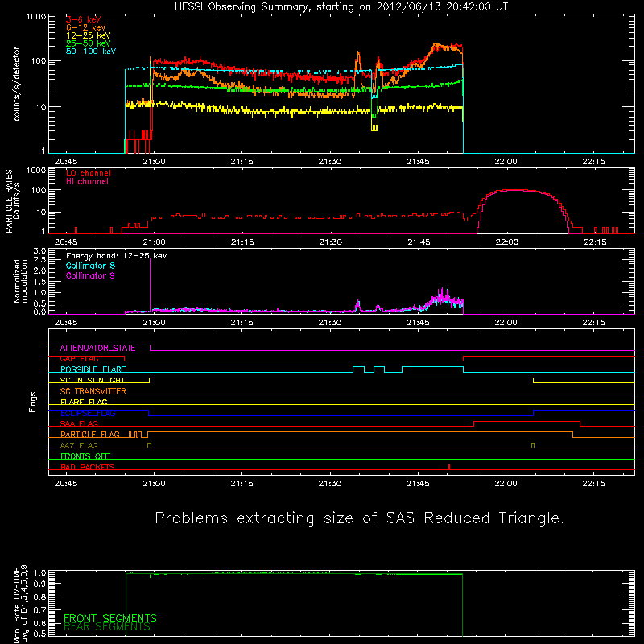Select the 21:15 label under particle rates panel
This screenshot has height=644, width=644.
pyautogui.click(x=242, y=242)
